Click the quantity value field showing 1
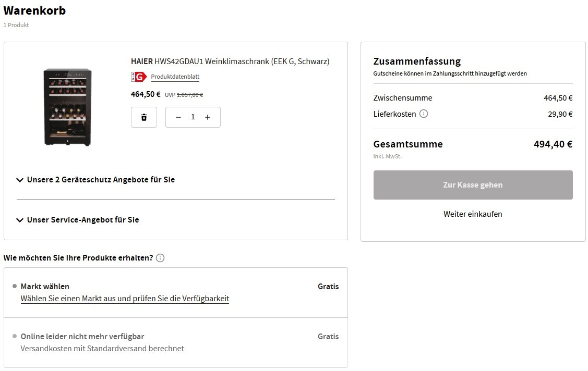This screenshot has height=371, width=588. (x=193, y=117)
